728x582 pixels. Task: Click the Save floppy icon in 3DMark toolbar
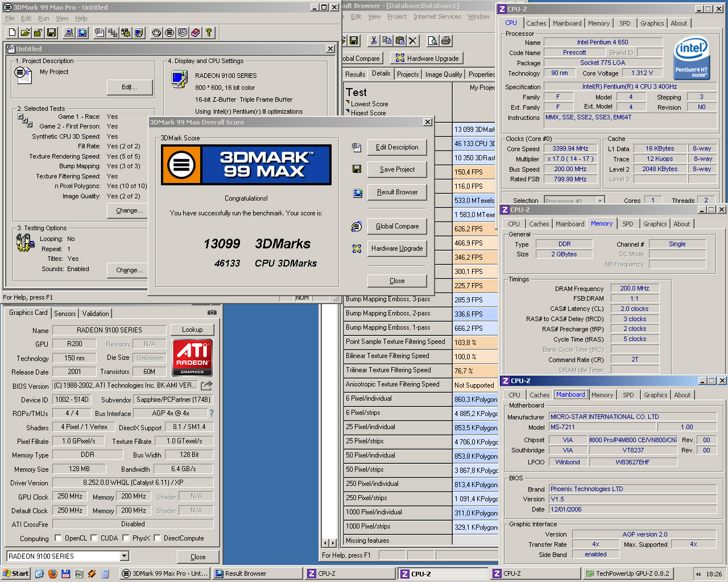coord(51,33)
